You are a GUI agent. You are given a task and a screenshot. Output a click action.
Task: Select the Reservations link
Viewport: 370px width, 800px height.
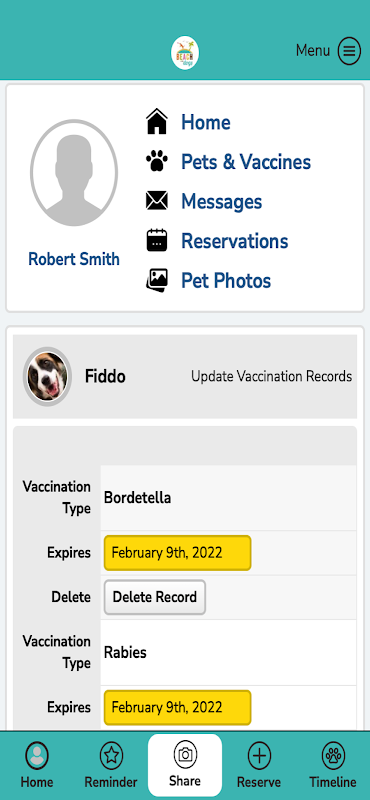235,241
